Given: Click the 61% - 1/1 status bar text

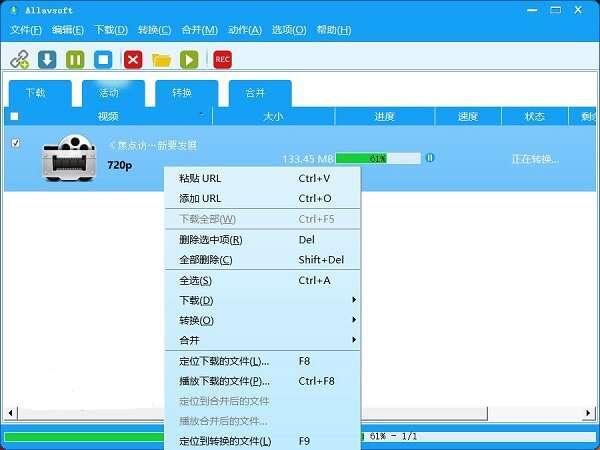Looking at the screenshot, I should coord(394,436).
